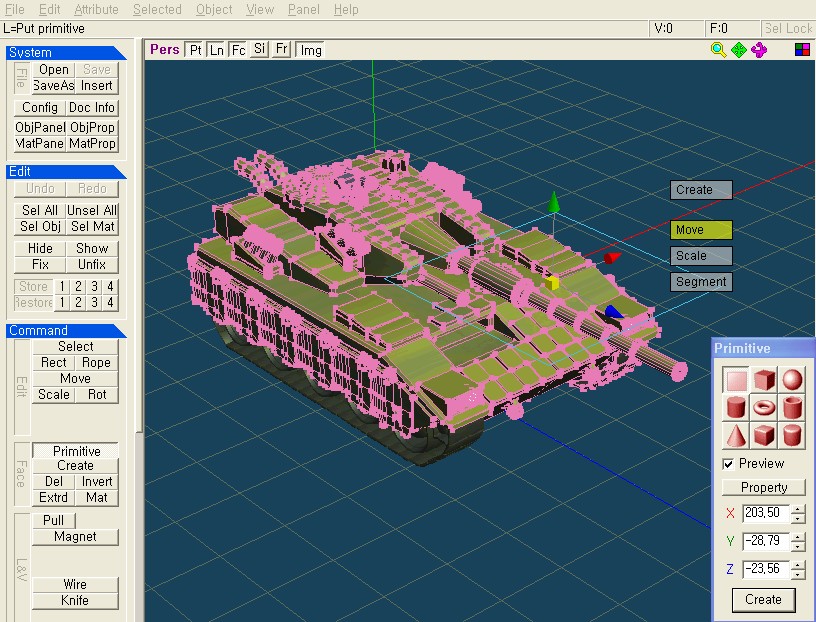Screen dimensions: 816x622
Task: Click the Property button in Primitive panel
Action: (x=764, y=487)
